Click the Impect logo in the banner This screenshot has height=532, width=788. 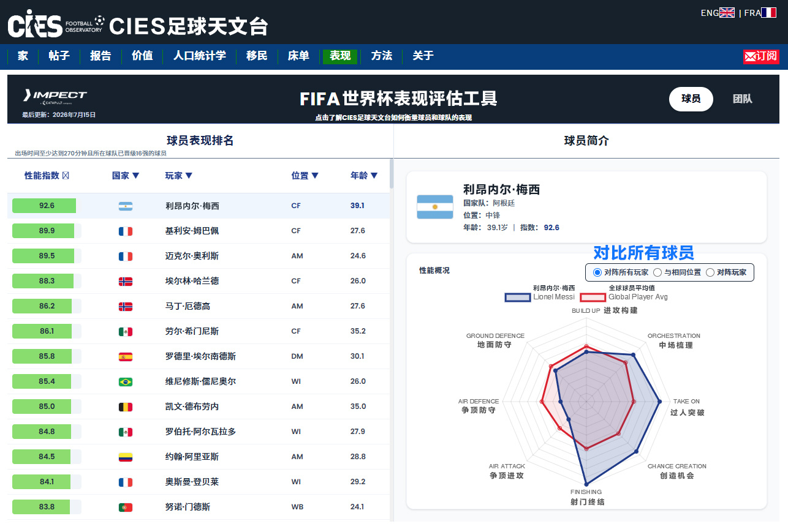click(55, 97)
